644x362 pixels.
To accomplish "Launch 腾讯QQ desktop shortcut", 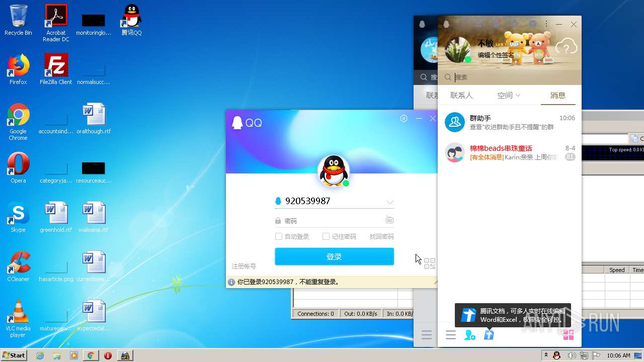I will [x=131, y=20].
